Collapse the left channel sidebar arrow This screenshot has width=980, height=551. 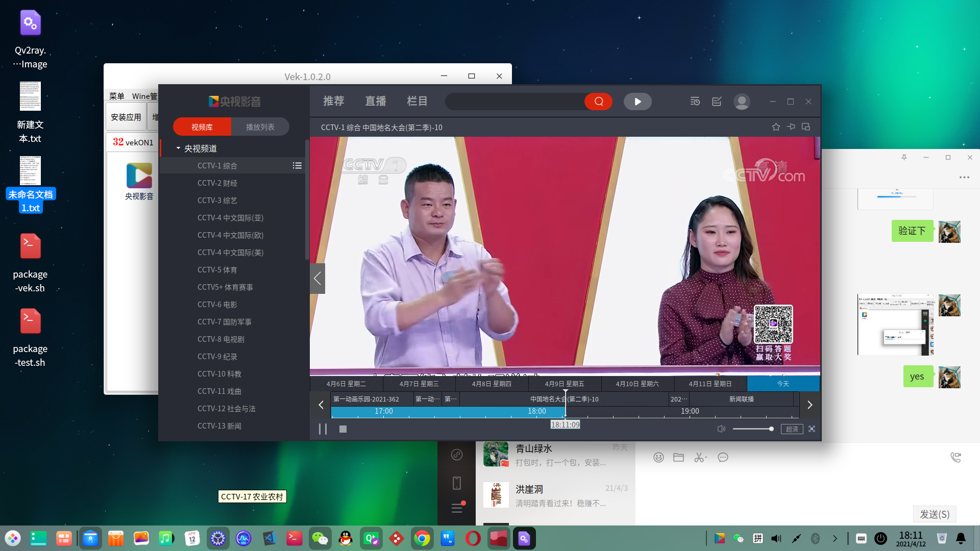click(317, 279)
